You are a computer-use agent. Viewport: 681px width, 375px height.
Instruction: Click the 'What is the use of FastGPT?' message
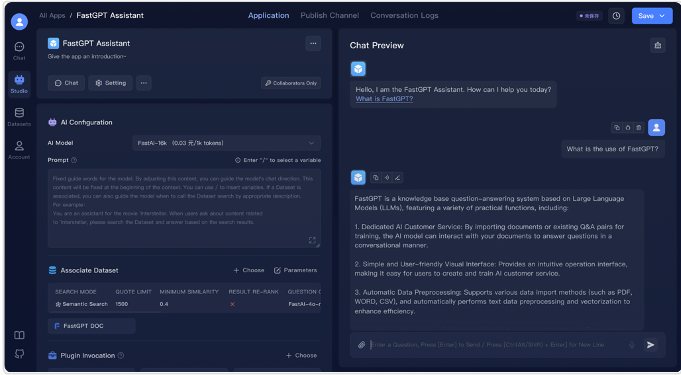[x=612, y=149]
